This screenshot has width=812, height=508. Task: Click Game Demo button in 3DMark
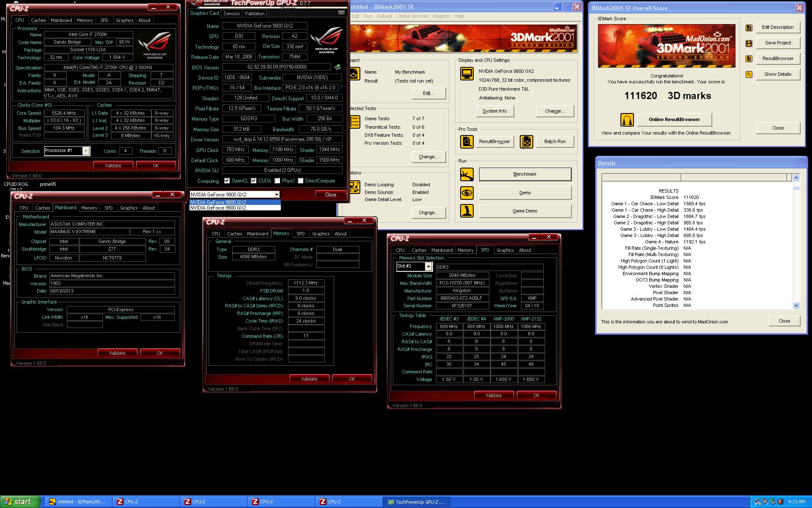pos(525,211)
